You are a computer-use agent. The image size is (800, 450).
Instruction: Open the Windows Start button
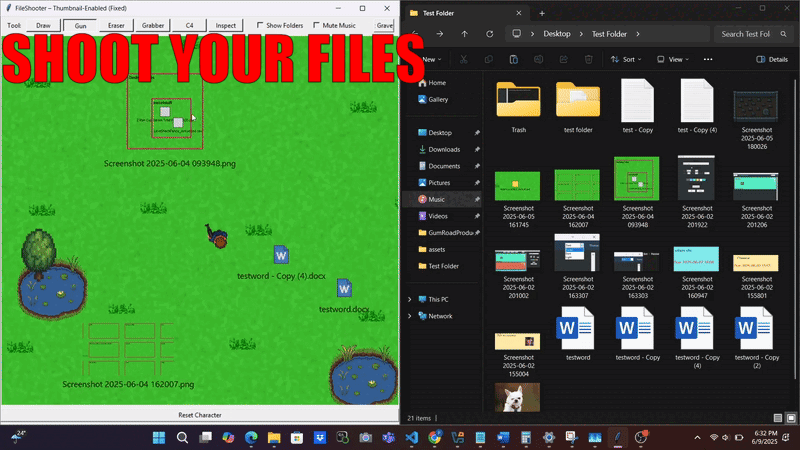coord(159,438)
